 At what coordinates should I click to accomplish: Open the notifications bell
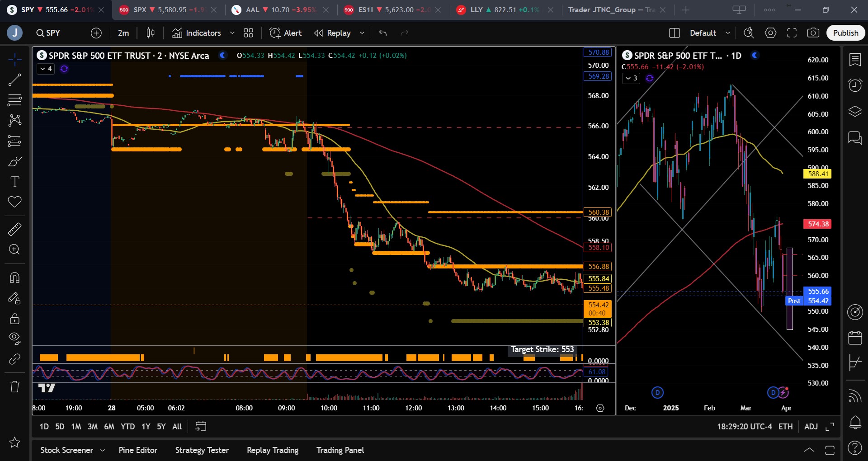[x=855, y=423]
